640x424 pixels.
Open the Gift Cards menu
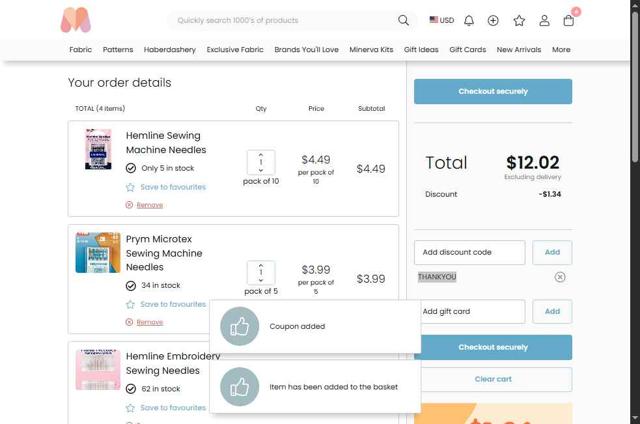[468, 49]
